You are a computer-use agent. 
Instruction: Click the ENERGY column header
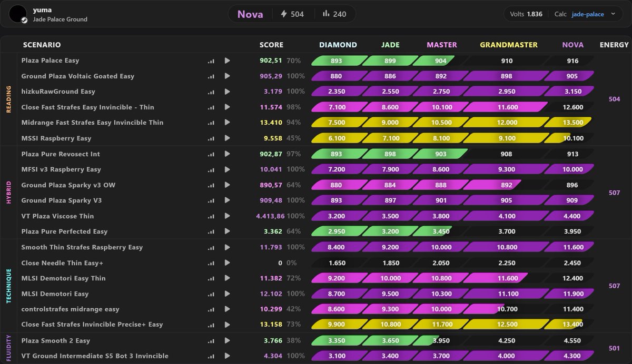tap(614, 45)
